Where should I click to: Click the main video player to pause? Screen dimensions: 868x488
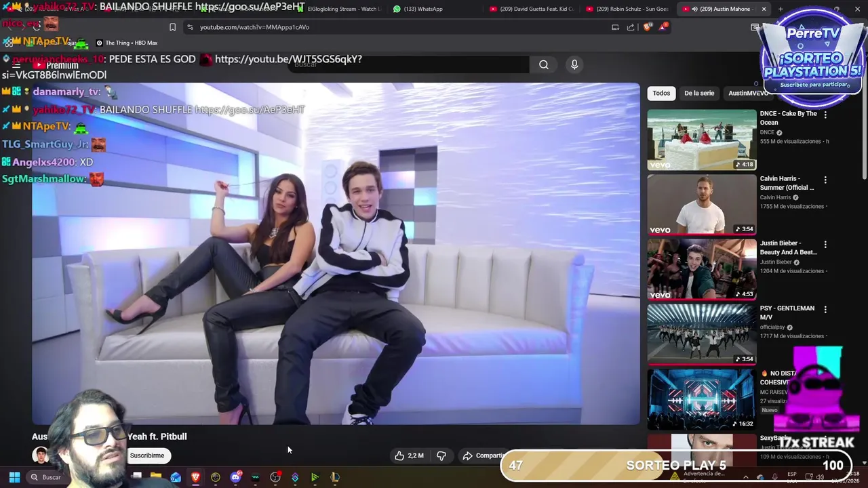pos(336,254)
